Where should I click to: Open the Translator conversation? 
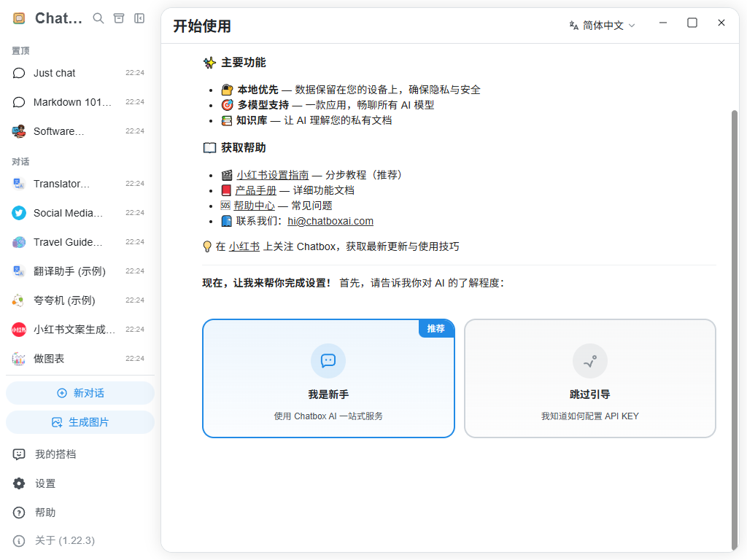(79, 184)
